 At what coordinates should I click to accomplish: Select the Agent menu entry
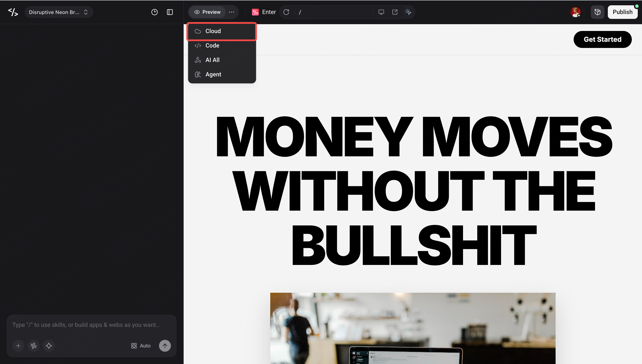(x=222, y=74)
